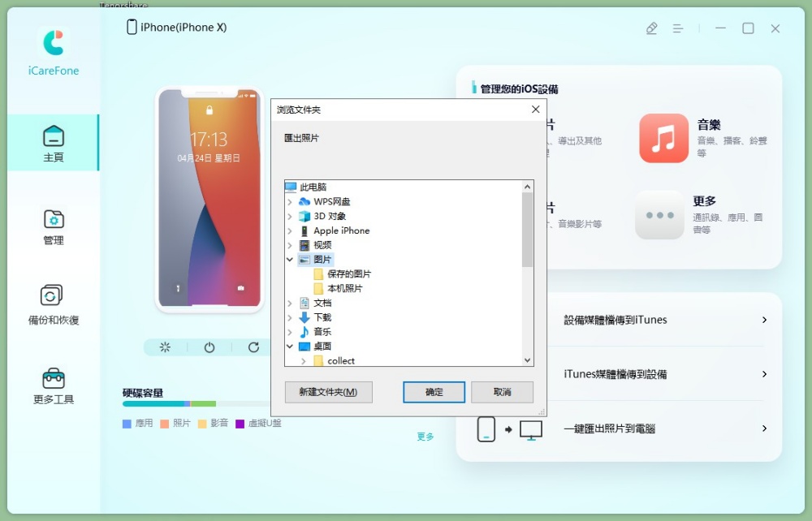Viewport: 812px width, 521px height.
Task: Click the folder tree scrollbar thumb
Action: (x=527, y=230)
